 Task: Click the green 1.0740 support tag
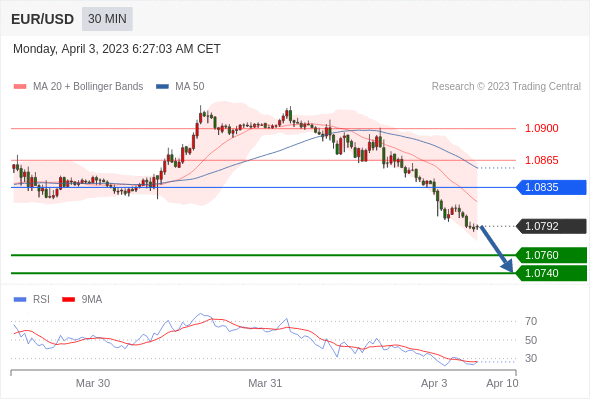(551, 273)
